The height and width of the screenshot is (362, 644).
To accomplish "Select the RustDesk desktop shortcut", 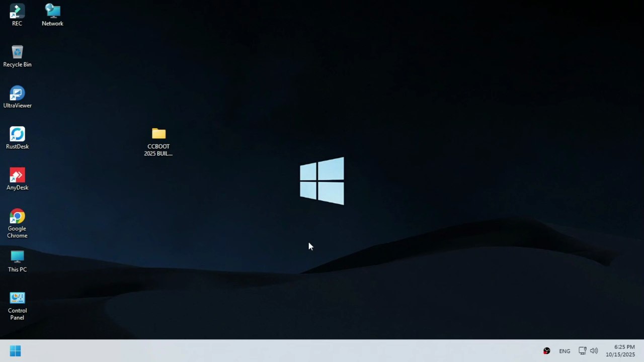I will coord(17,138).
